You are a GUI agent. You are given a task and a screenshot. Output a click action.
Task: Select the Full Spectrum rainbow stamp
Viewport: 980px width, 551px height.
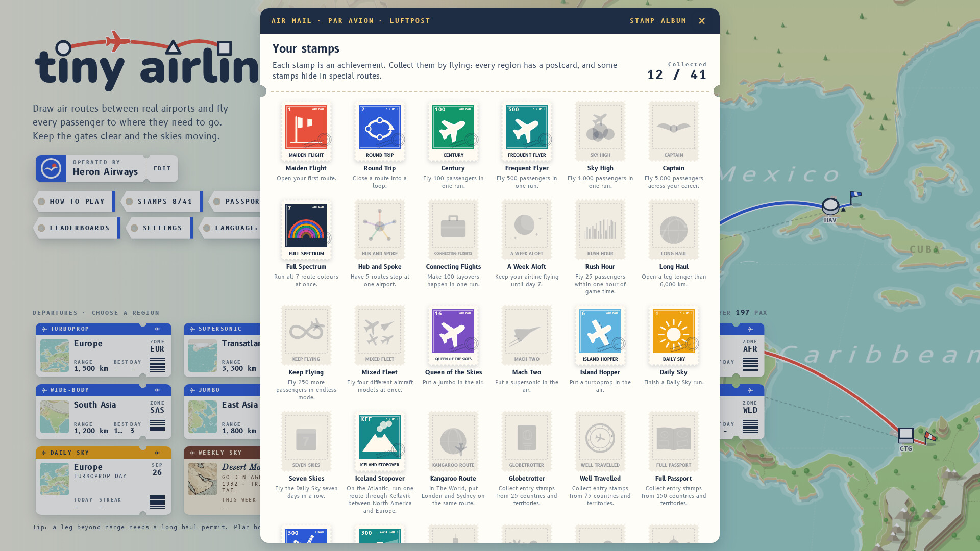tap(306, 230)
